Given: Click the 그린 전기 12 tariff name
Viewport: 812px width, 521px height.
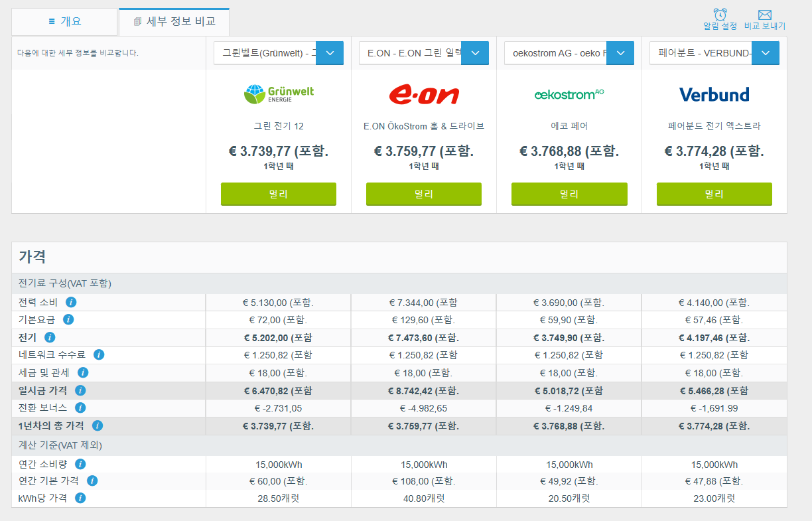Looking at the screenshot, I should tap(279, 126).
